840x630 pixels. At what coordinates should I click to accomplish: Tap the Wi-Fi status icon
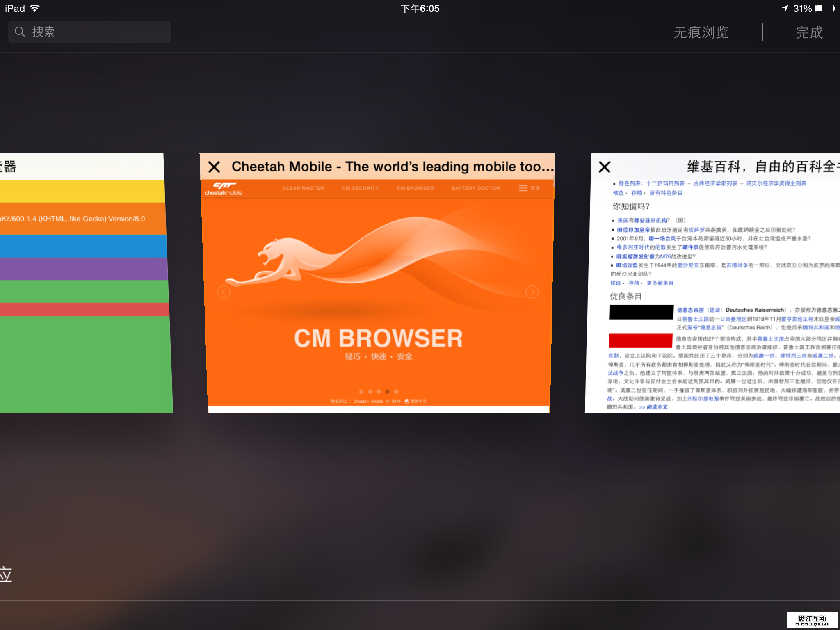[35, 8]
